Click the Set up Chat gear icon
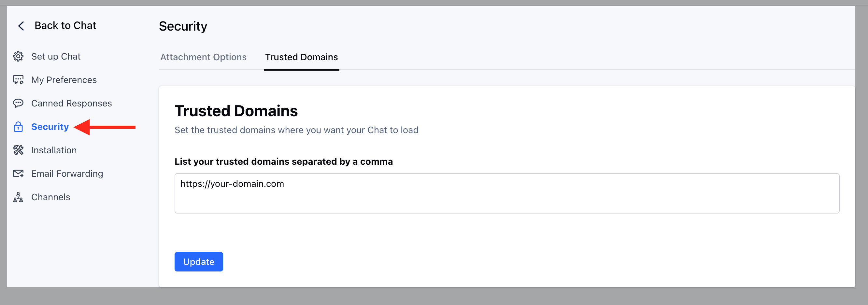This screenshot has height=305, width=868. (x=18, y=56)
